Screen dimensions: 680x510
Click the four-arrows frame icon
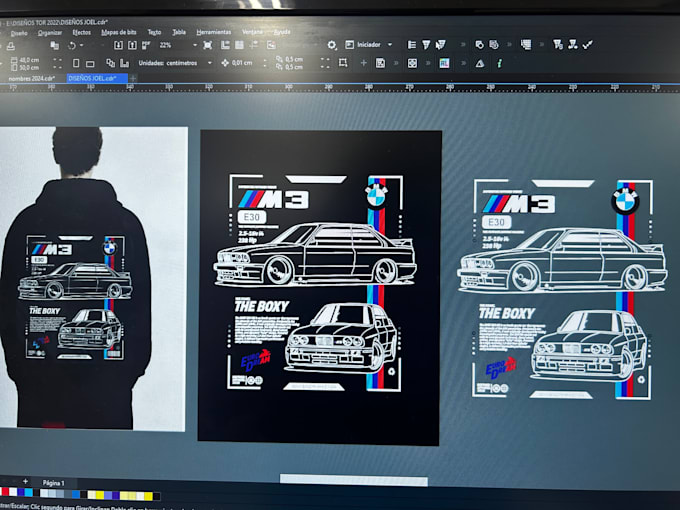coord(412,63)
